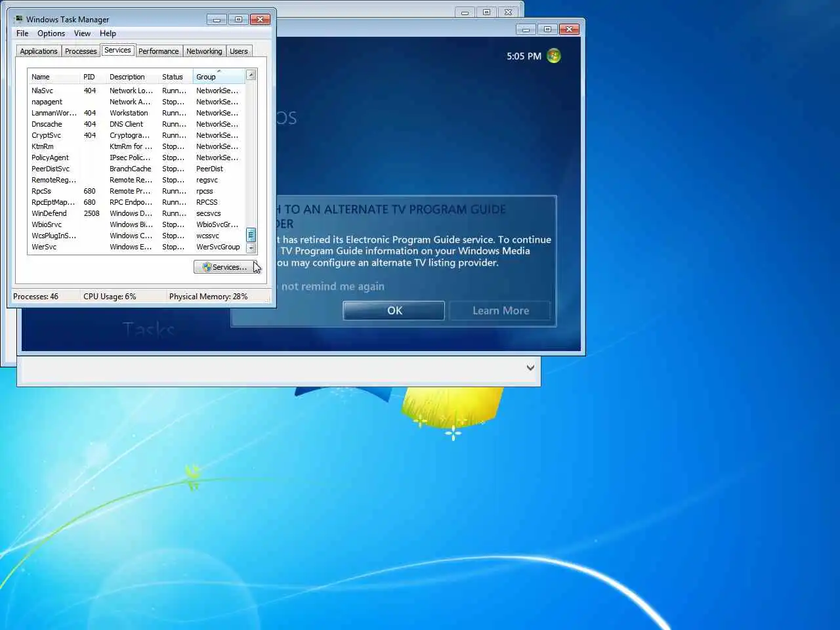The width and height of the screenshot is (840, 630).
Task: Click the secsvcs group cell
Action: [x=208, y=213]
